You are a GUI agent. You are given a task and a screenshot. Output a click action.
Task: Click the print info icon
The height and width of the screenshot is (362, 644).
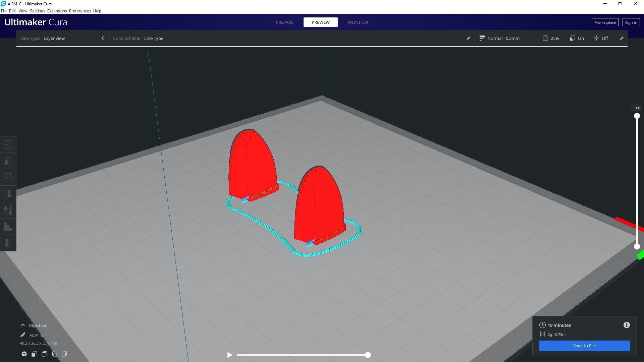coord(627,325)
